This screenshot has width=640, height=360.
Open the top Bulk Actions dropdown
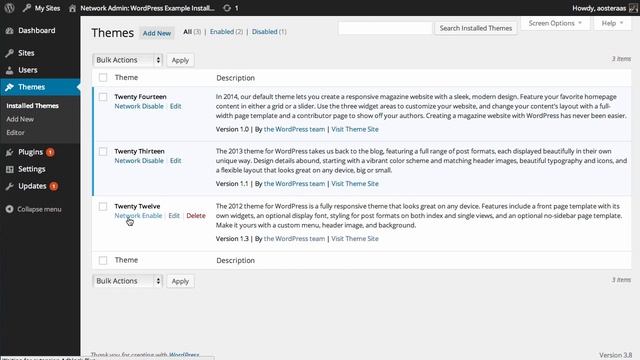point(128,60)
